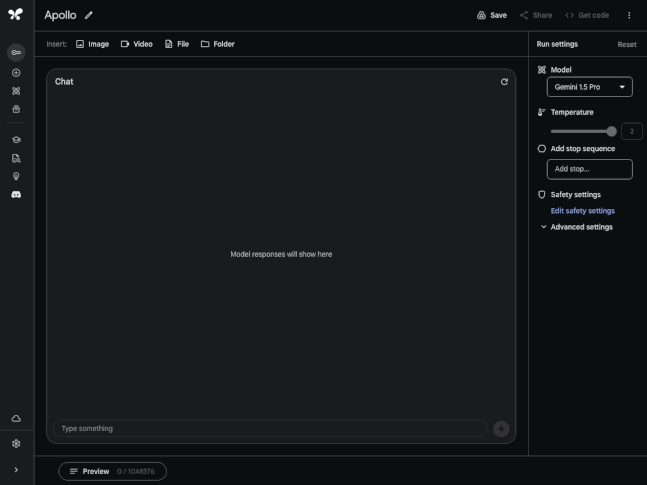Click the Apollo prompt title
The width and height of the screenshot is (647, 485).
coord(60,15)
